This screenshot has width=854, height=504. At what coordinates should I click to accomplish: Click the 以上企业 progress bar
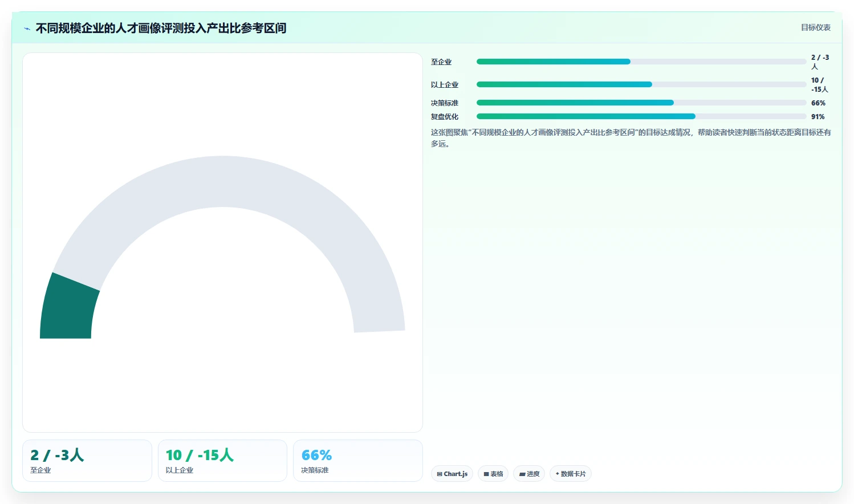click(x=641, y=84)
